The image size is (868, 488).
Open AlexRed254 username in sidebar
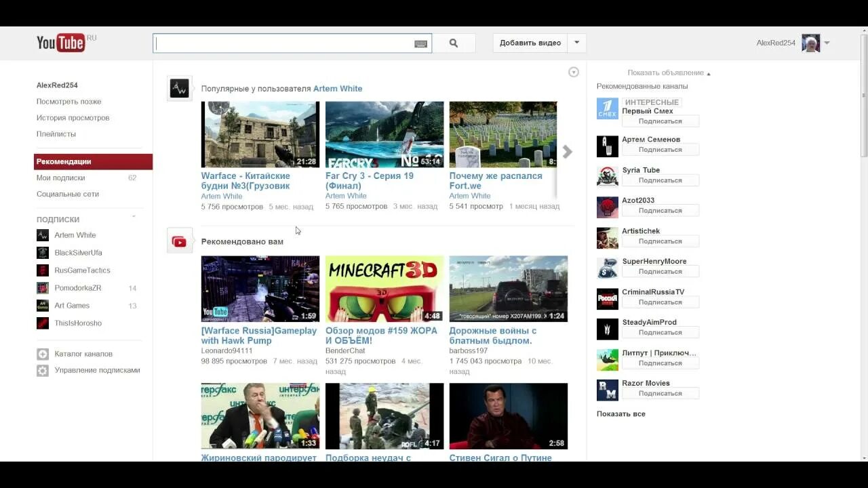(x=57, y=85)
